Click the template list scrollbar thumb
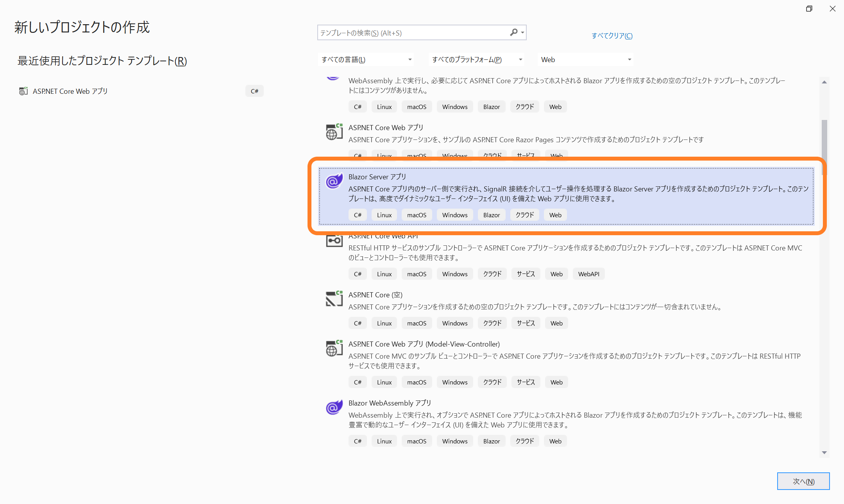 pyautogui.click(x=824, y=147)
